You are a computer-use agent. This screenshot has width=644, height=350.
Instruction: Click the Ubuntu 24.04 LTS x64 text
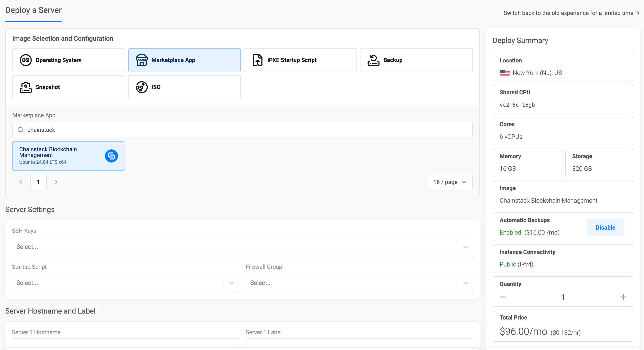43,162
